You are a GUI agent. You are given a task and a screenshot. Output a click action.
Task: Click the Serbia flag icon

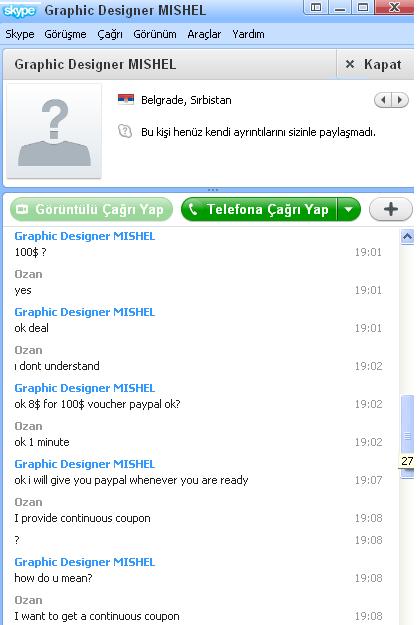(x=126, y=99)
